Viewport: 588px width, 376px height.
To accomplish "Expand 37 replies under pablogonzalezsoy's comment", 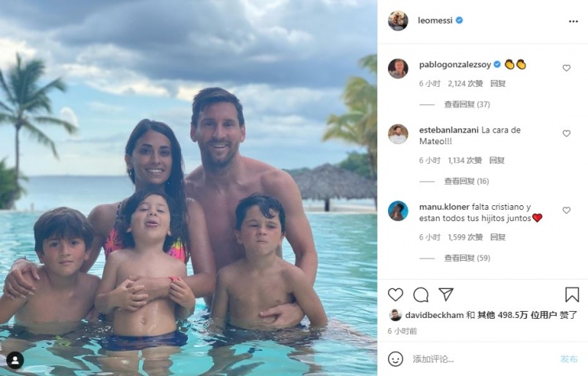I will pos(467,104).
